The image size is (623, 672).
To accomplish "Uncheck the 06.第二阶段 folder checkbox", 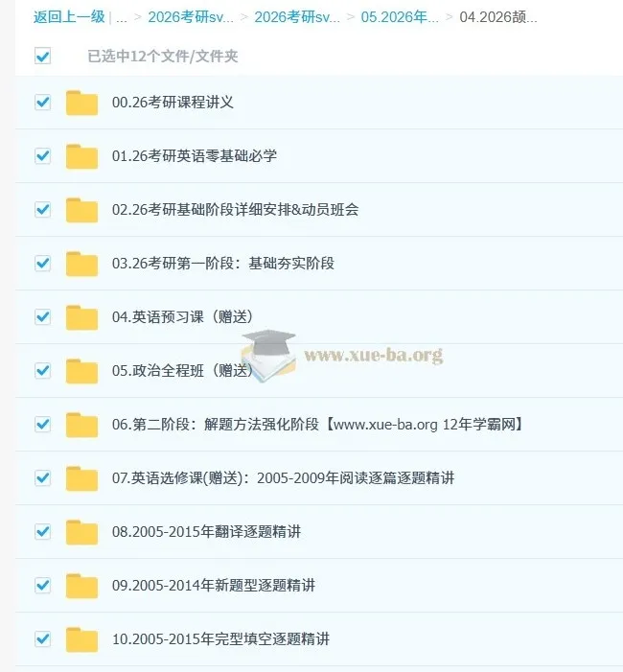I will tap(43, 425).
